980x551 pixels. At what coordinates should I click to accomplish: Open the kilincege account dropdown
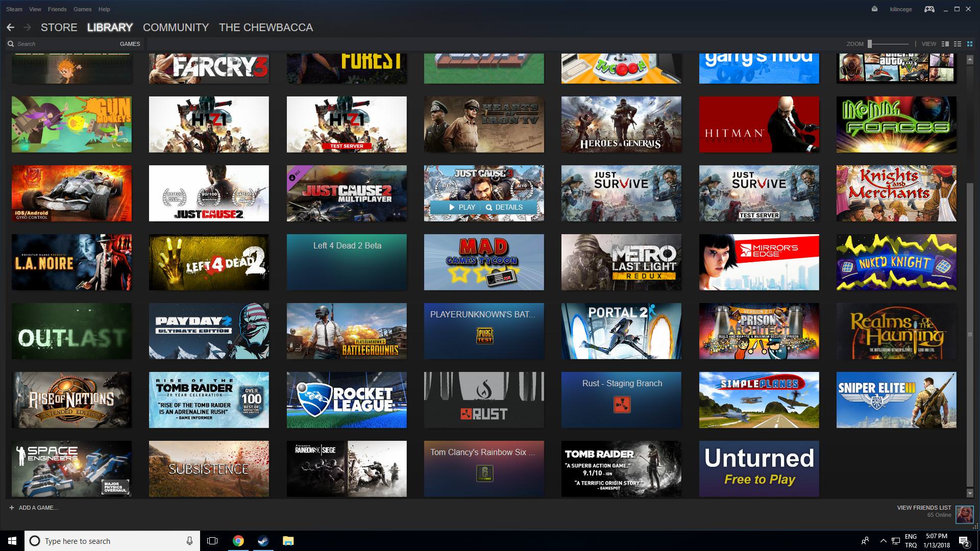point(900,9)
